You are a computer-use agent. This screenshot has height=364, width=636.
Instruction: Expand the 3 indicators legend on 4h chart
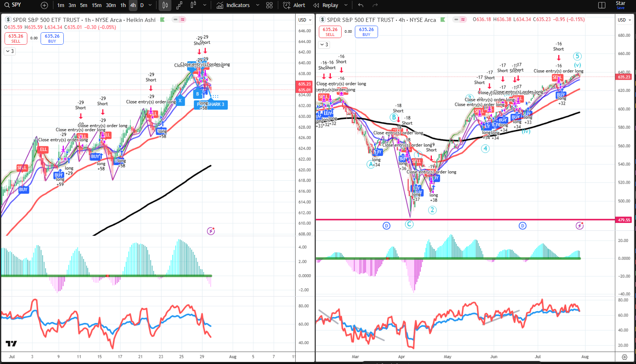[324, 45]
